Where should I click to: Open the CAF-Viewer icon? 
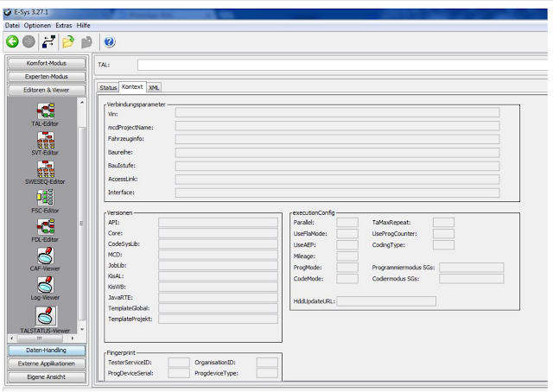[x=46, y=256]
